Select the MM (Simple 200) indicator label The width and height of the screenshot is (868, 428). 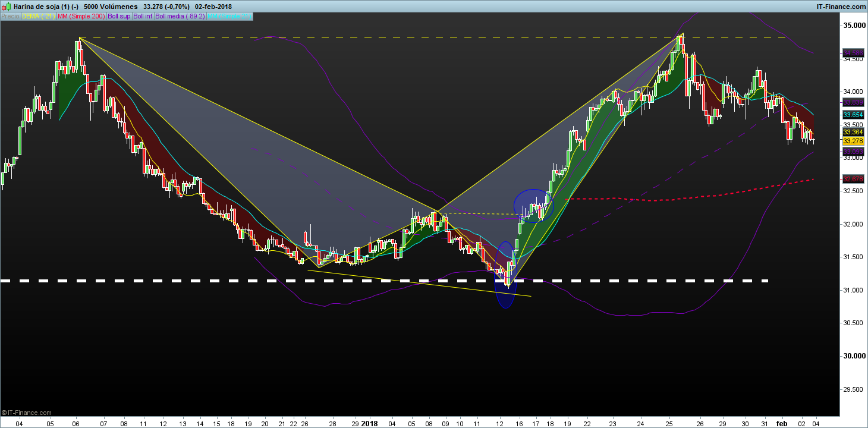(x=81, y=17)
